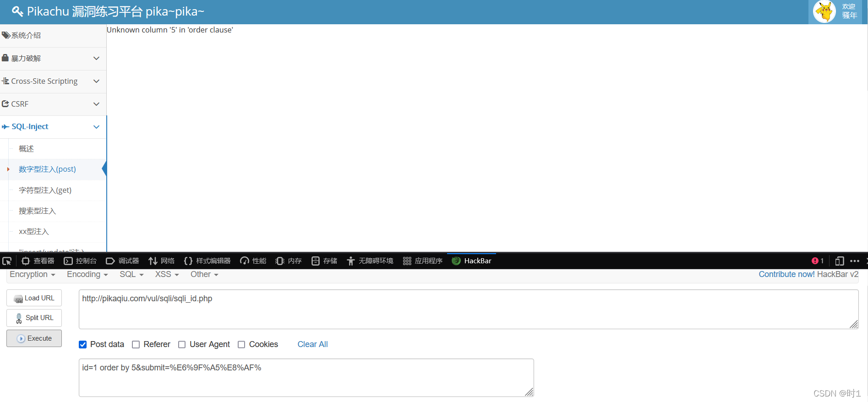868x402 pixels.
Task: Click the play icon on Execute button
Action: (x=21, y=339)
